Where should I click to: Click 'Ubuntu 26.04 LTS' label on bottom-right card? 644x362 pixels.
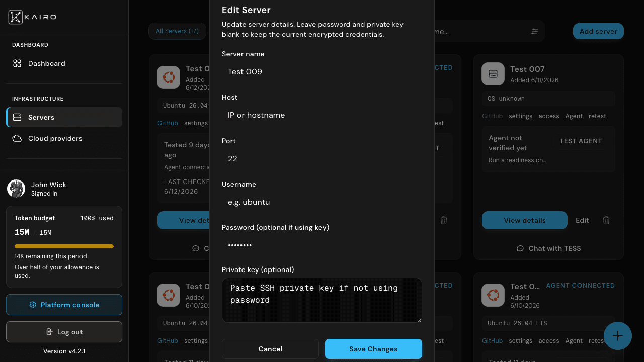[517, 323]
